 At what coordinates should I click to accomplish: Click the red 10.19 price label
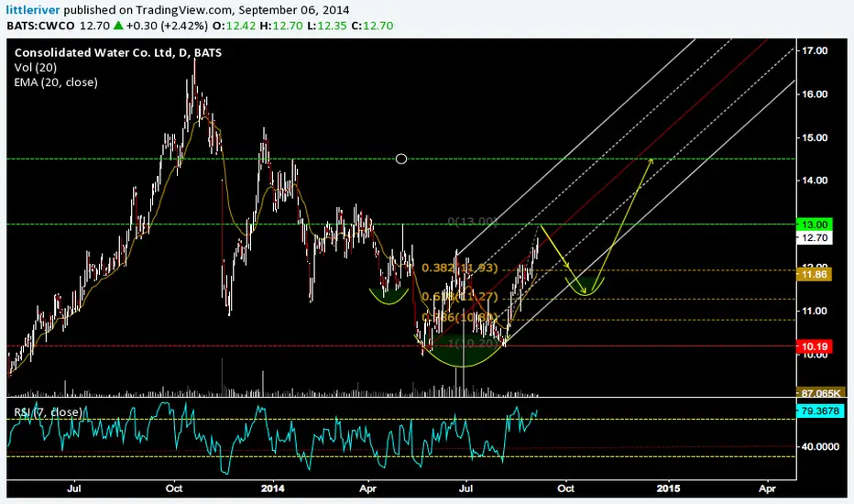(x=815, y=346)
